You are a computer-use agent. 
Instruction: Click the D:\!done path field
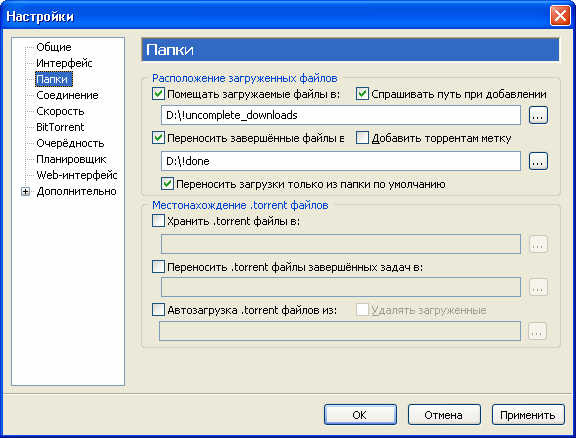(x=341, y=161)
